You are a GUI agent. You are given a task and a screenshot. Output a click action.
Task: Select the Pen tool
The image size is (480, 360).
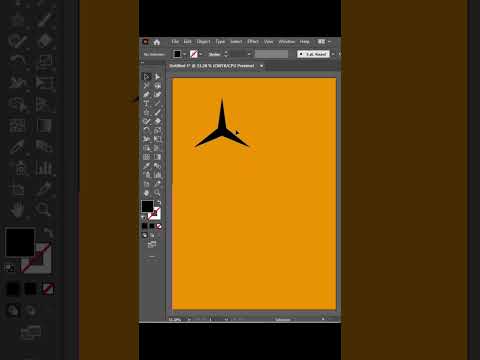pyautogui.click(x=147, y=95)
